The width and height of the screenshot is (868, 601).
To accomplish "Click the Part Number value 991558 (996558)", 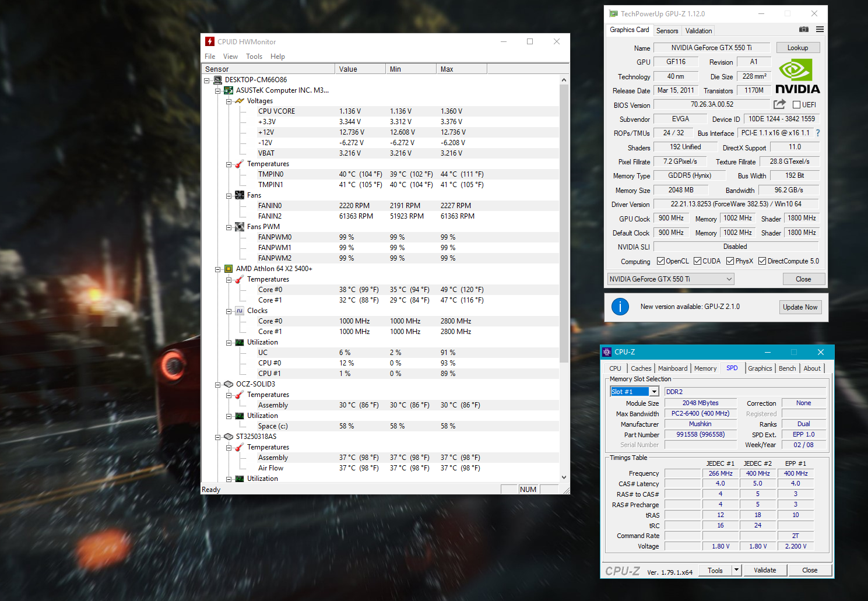I will point(700,434).
